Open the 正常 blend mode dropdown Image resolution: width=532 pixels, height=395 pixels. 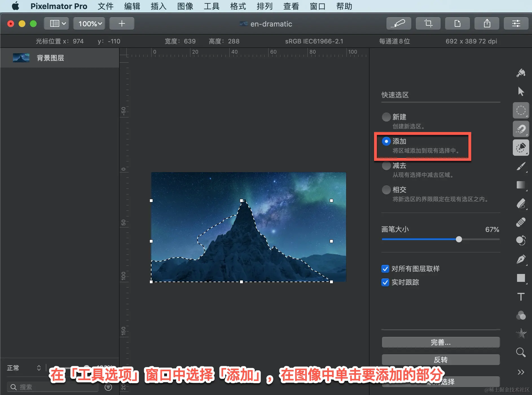click(24, 368)
